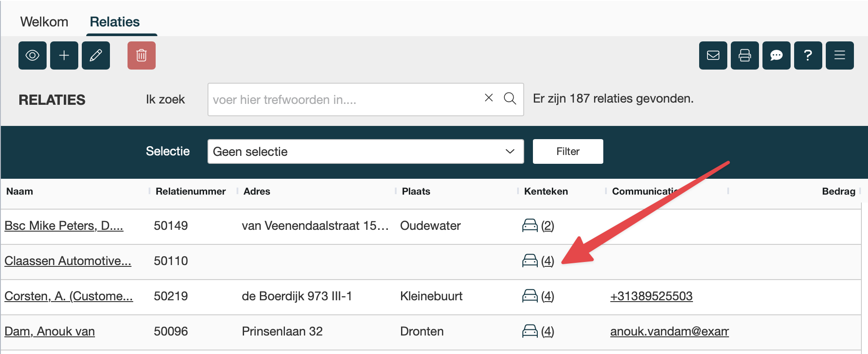The height and width of the screenshot is (354, 868).
Task: Click the magnifying glass search icon
Action: pos(510,98)
